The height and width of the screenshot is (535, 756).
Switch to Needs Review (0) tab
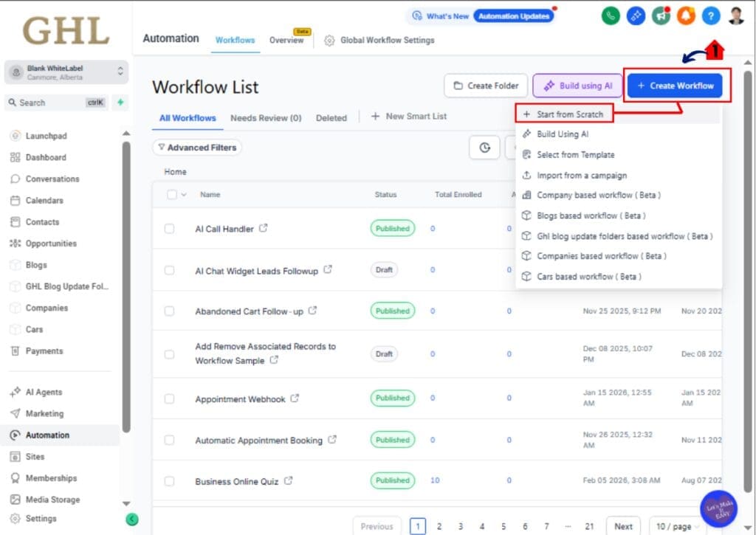click(266, 118)
